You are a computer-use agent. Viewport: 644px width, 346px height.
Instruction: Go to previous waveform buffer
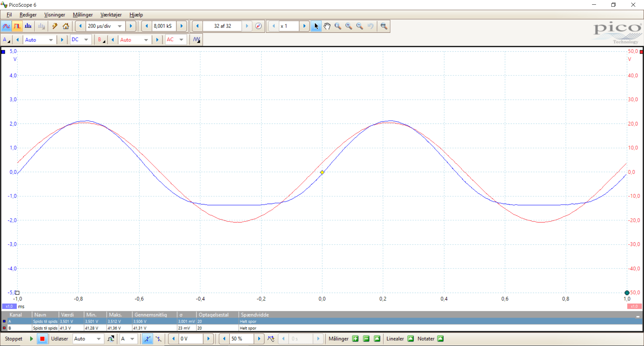[x=198, y=26]
